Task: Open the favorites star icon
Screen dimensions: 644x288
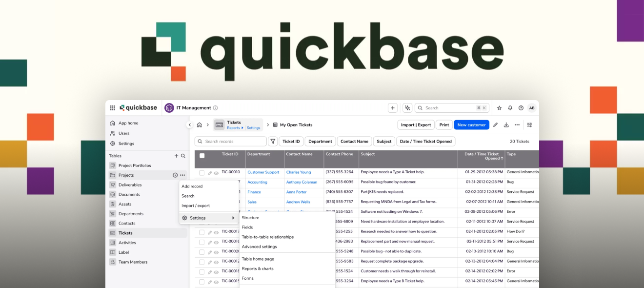Action: coord(499,108)
